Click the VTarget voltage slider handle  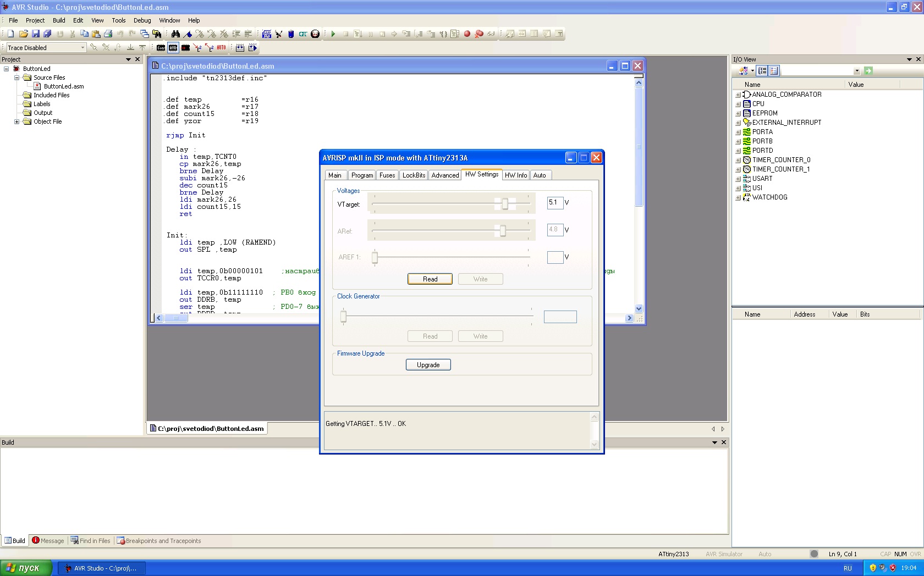tap(505, 204)
